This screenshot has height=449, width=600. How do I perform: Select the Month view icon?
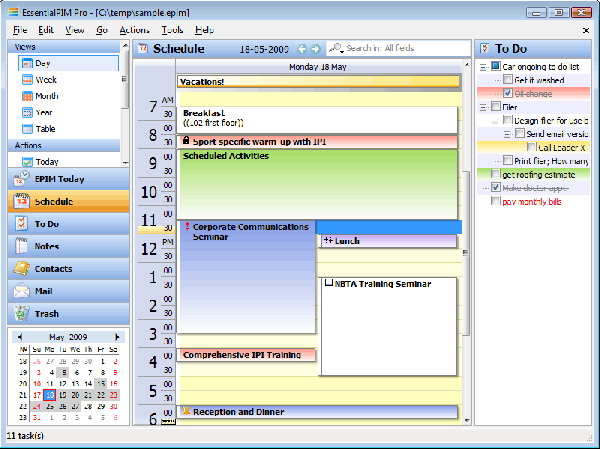click(27, 96)
